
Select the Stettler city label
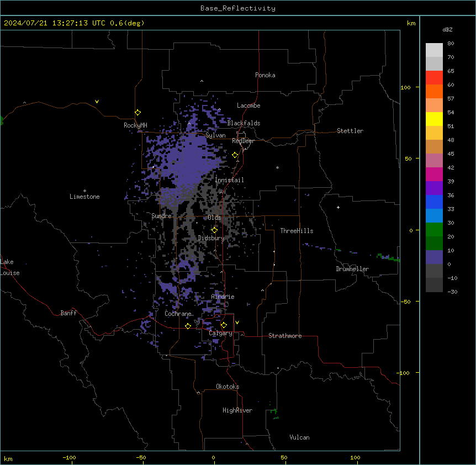(x=350, y=131)
